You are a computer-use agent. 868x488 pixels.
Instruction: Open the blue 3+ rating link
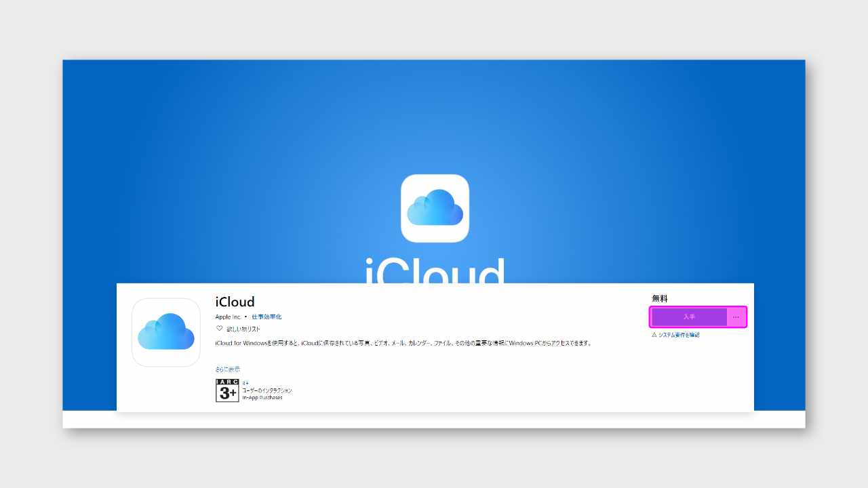(245, 383)
